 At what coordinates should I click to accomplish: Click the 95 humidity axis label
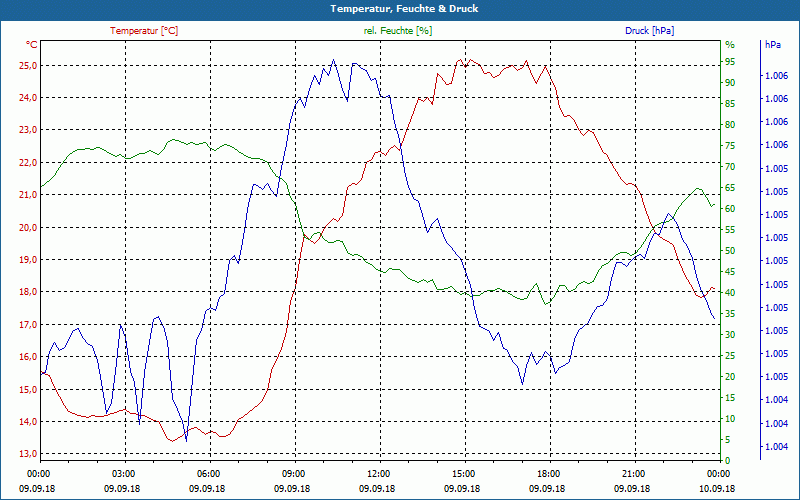[730, 62]
